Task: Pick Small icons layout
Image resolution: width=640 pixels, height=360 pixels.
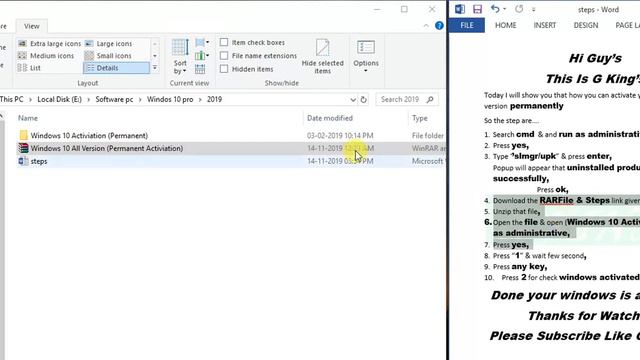Action: click(108, 56)
